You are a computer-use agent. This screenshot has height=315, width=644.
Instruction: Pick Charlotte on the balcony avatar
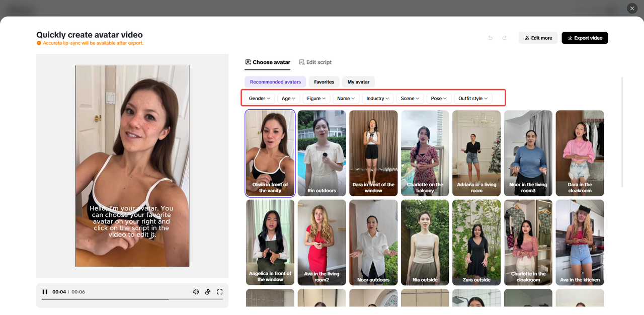425,153
